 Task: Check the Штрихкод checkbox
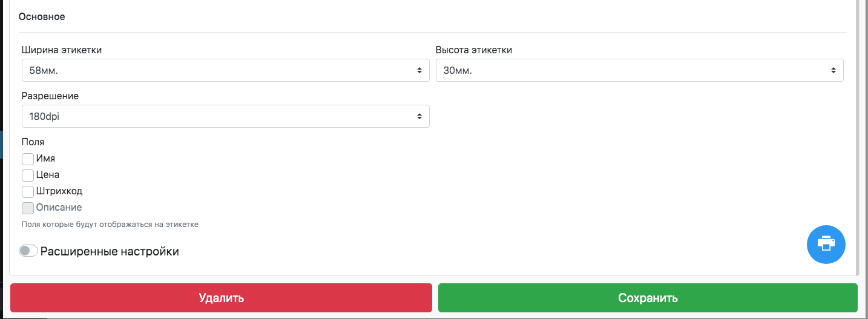(28, 192)
